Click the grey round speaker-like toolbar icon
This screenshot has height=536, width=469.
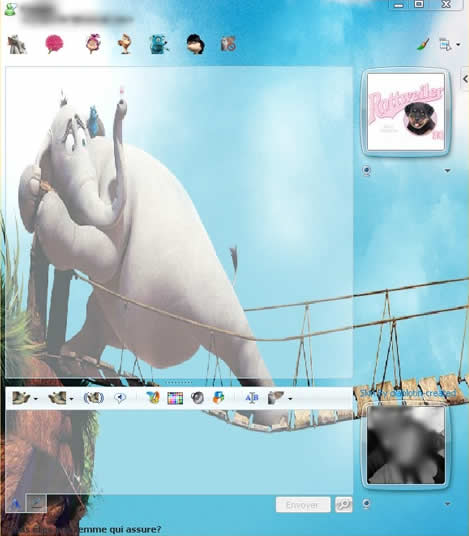point(197,398)
